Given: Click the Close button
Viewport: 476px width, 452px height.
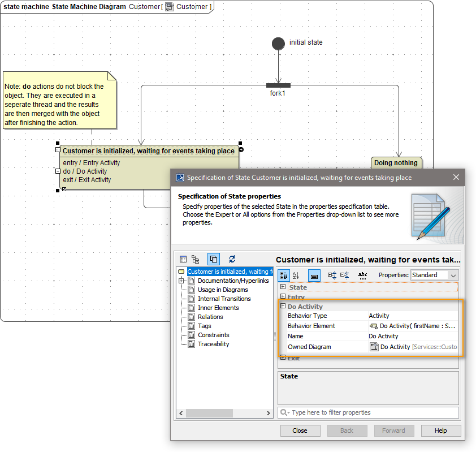Looking at the screenshot, I should (x=300, y=431).
